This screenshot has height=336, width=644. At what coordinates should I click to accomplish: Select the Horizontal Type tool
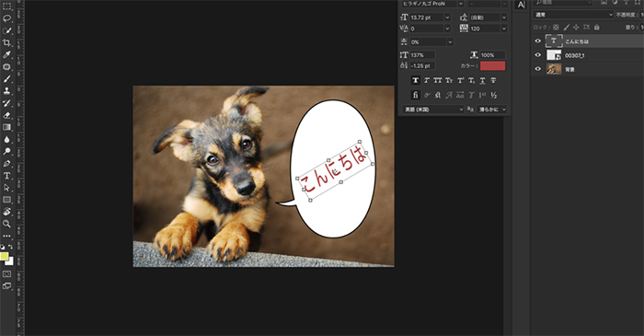(6, 176)
